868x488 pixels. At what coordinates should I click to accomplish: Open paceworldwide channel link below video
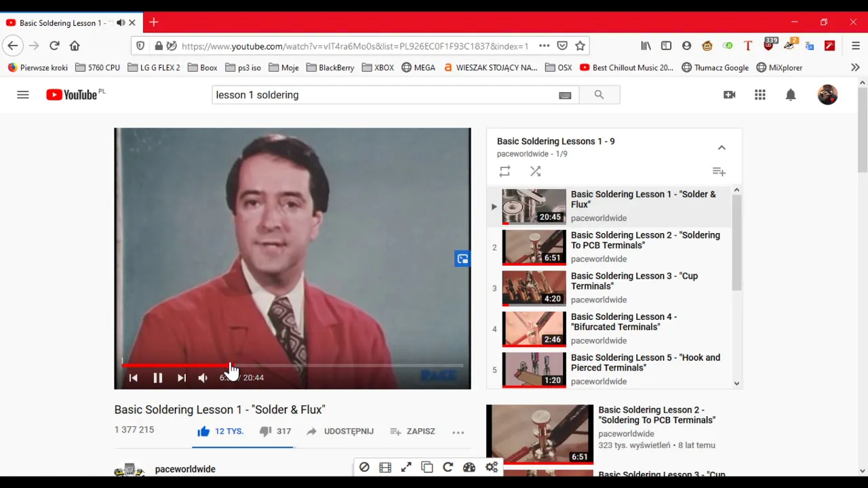coord(185,469)
